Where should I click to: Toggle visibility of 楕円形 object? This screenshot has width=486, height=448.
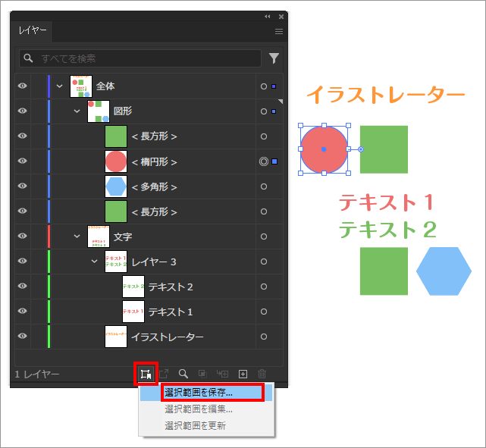[x=22, y=161]
